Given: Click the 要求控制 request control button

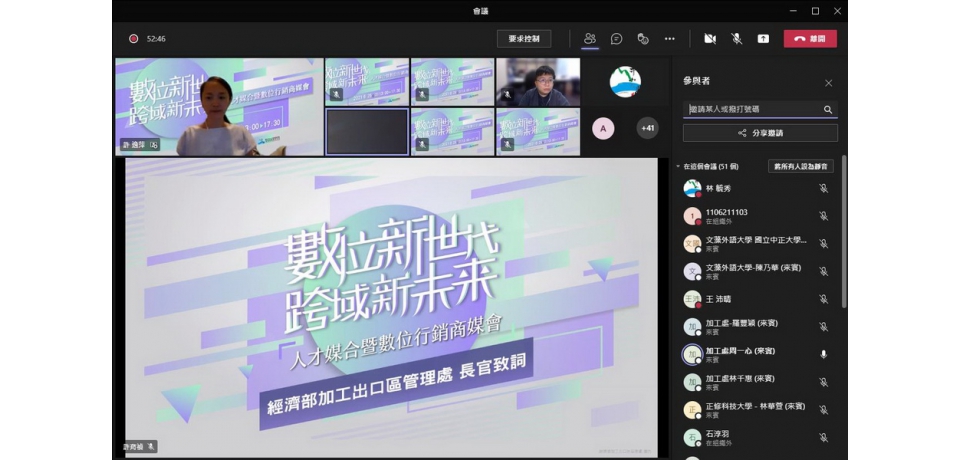Looking at the screenshot, I should (524, 39).
